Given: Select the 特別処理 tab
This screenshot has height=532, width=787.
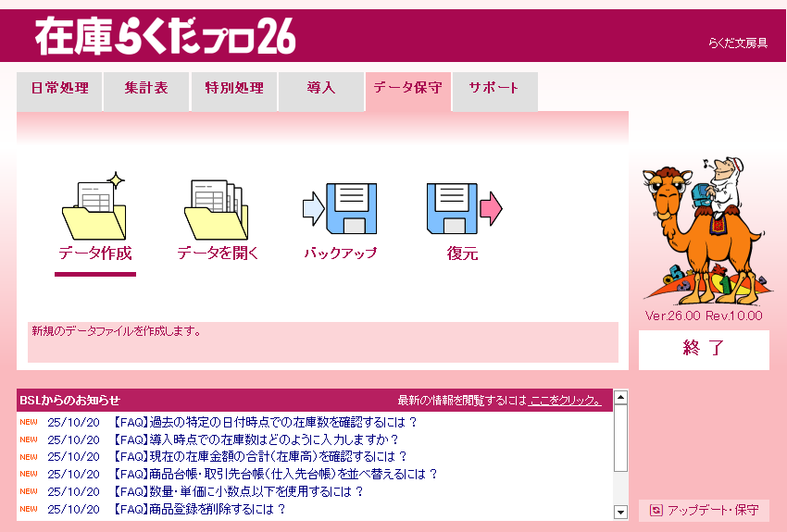Looking at the screenshot, I should click(234, 89).
